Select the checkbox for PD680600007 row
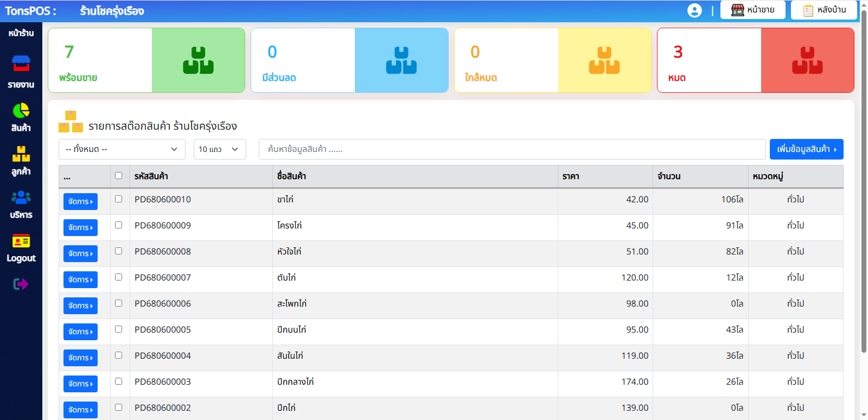Screen dimensions: 868x420 pyautogui.click(x=119, y=277)
